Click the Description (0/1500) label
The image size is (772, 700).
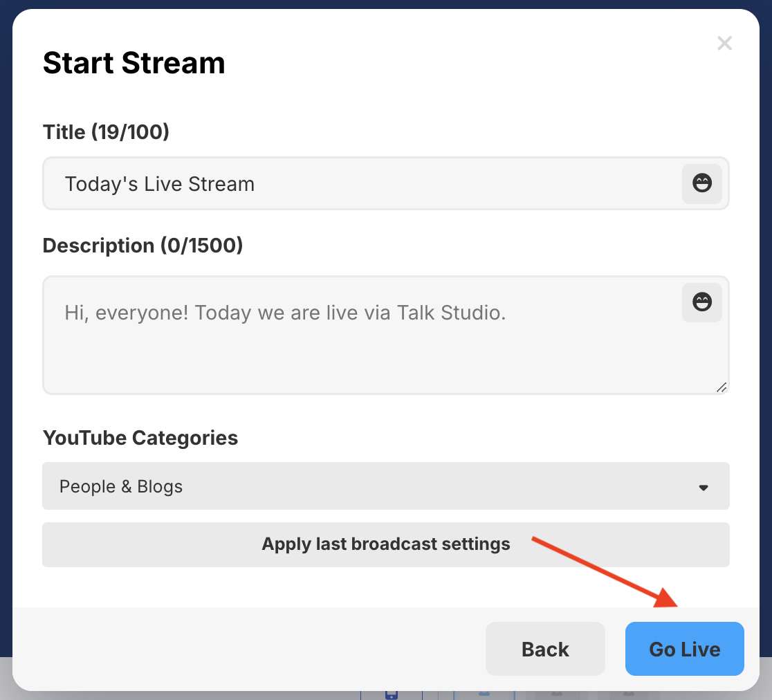(x=143, y=246)
